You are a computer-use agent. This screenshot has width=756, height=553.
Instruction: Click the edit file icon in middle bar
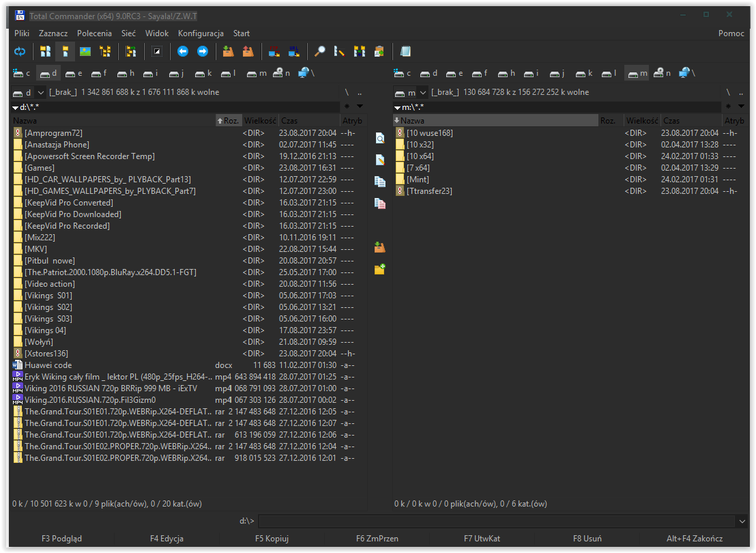coord(380,160)
